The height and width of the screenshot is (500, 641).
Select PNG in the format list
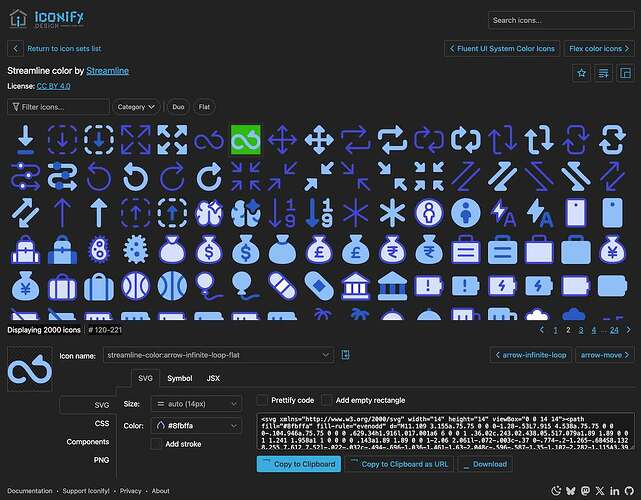click(x=101, y=460)
